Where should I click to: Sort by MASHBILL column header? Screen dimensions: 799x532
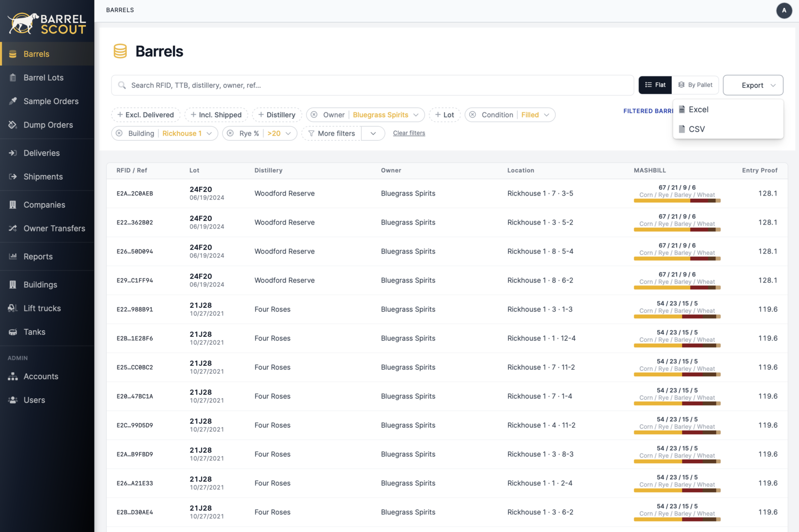650,171
